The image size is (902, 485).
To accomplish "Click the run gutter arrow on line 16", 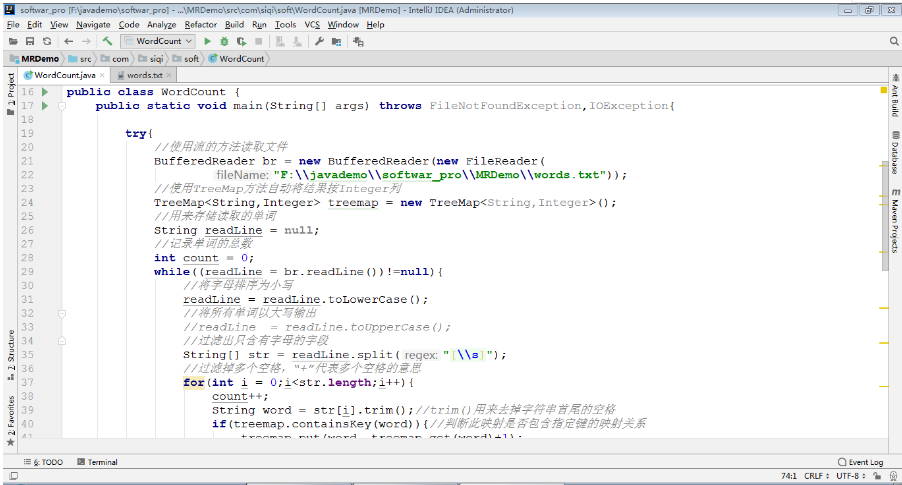I will coord(45,91).
